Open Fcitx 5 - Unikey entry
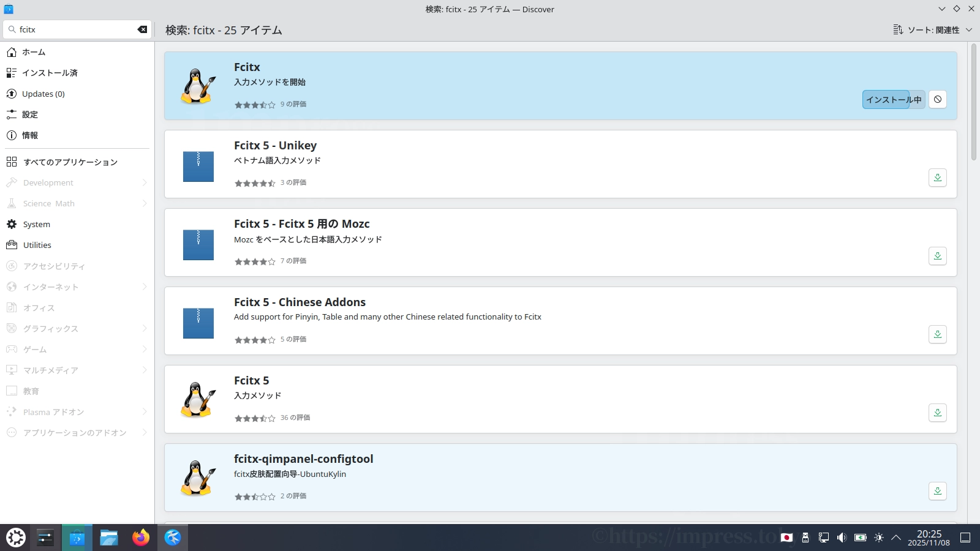980x551 pixels. 560,164
